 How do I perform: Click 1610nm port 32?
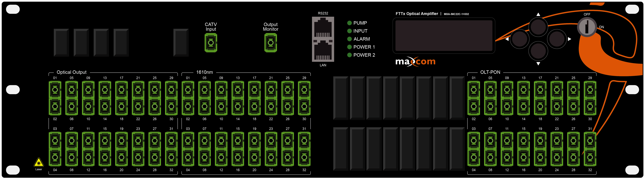click(304, 157)
